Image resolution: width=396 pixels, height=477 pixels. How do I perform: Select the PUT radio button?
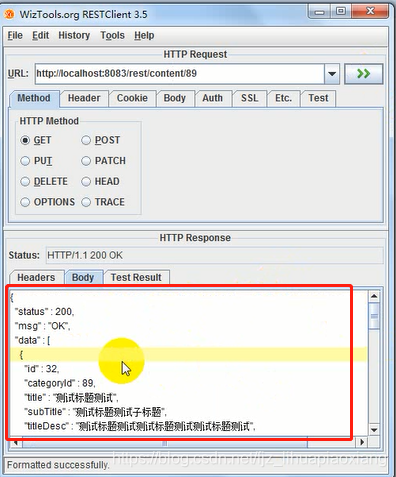(25, 161)
